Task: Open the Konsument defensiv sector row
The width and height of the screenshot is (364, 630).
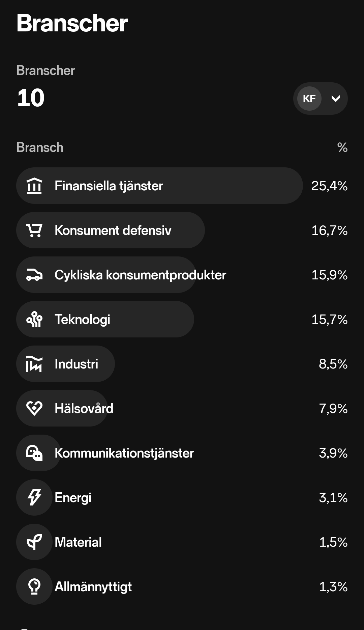Action: pyautogui.click(x=135, y=230)
